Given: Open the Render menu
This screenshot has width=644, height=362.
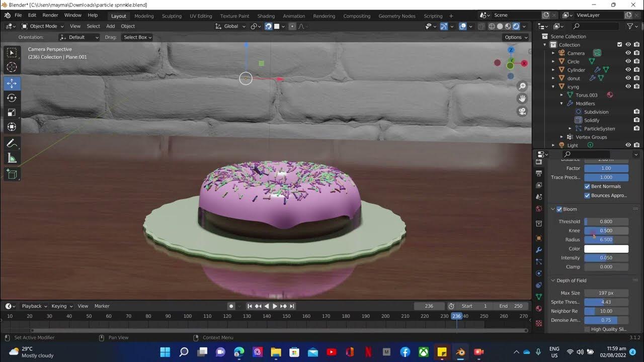Looking at the screenshot, I should point(50,16).
